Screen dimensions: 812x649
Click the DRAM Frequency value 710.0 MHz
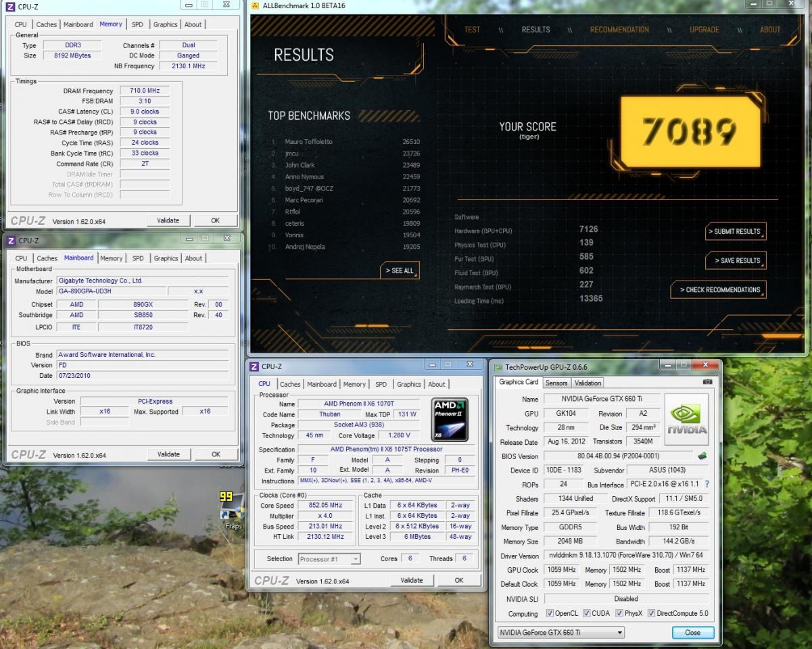(x=145, y=91)
